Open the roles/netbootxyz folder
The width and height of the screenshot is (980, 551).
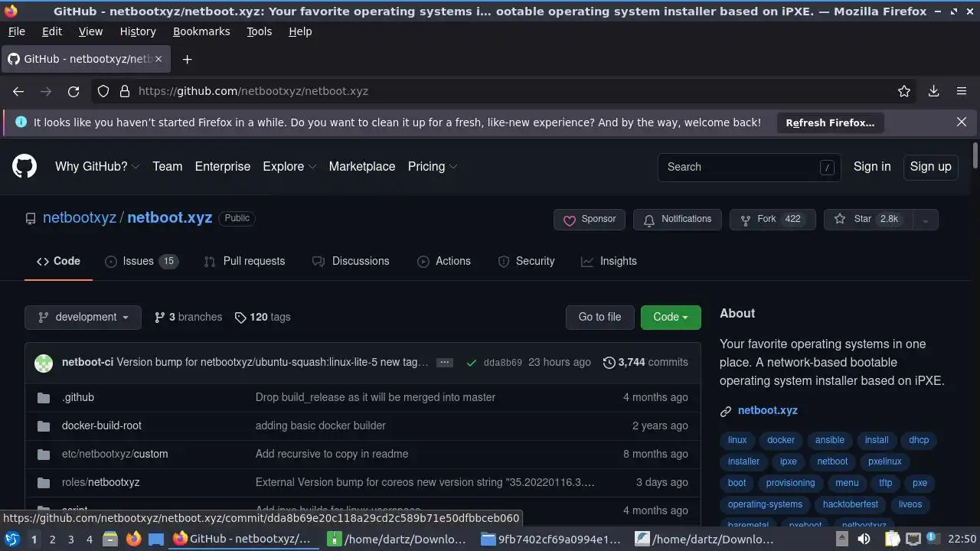point(100,482)
